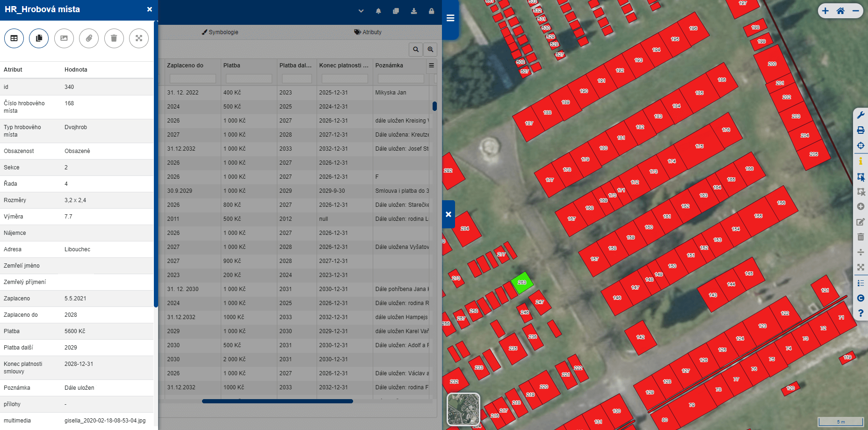Click the overview map thumbnail
The height and width of the screenshot is (430, 868).
coord(463,409)
